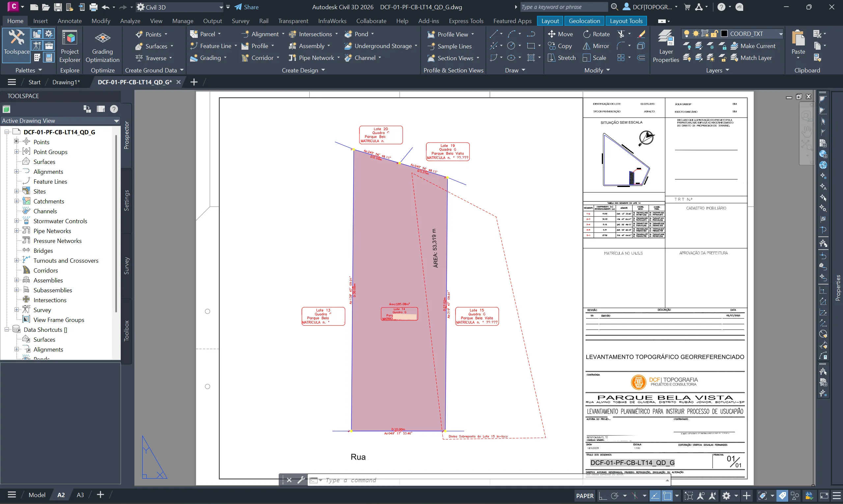Screen dimensions: 843x504
Task: Click the Undo arrow
Action: pyautogui.click(x=105, y=7)
